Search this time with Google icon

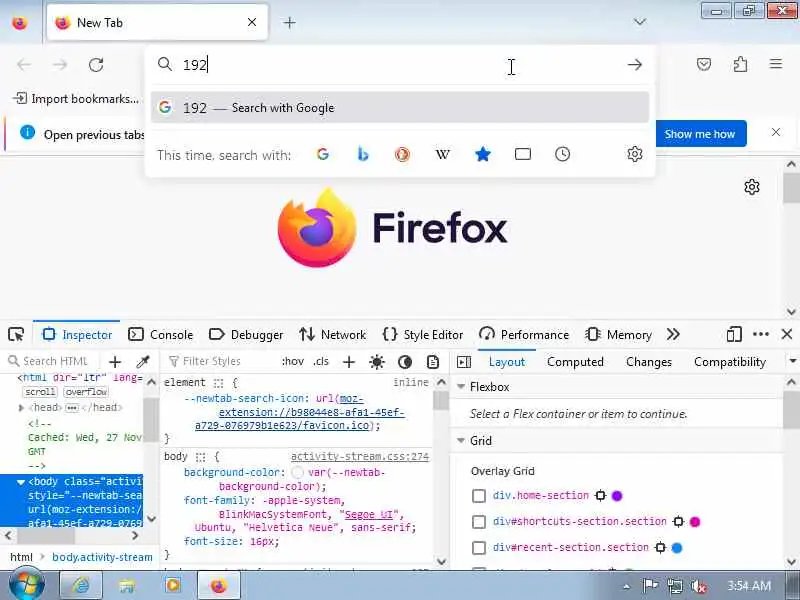322,154
